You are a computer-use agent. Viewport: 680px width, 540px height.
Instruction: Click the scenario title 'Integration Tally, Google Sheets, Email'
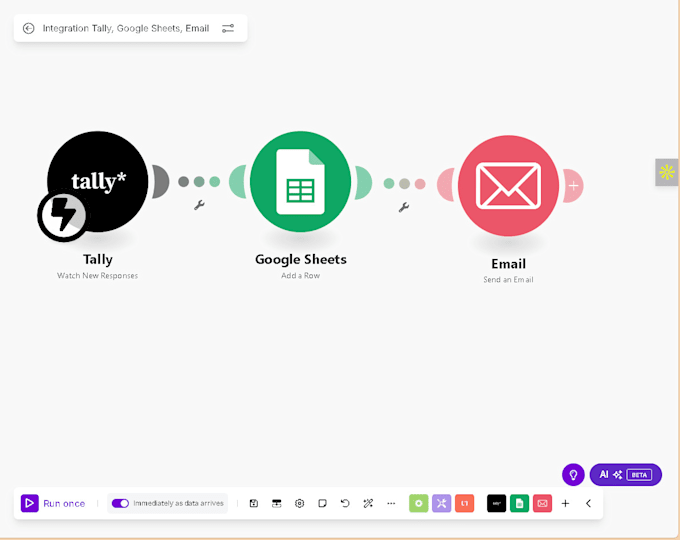[126, 28]
